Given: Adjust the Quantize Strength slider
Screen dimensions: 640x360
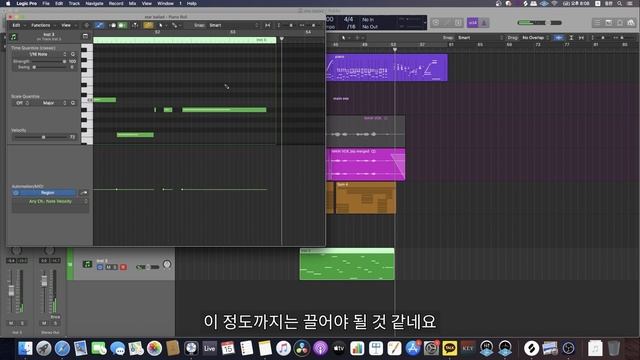Looking at the screenshot, I should tap(49, 62).
